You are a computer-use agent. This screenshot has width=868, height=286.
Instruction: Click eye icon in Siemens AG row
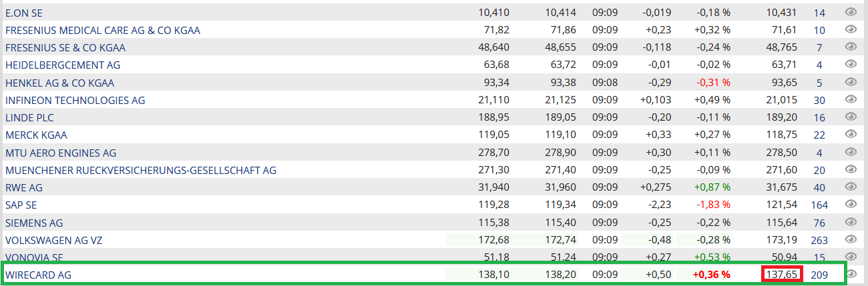click(x=850, y=222)
